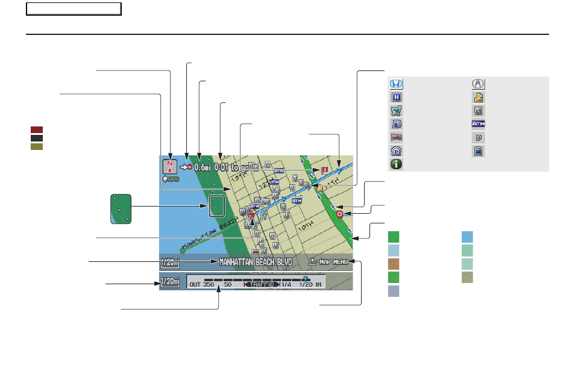Tap the MANHATTAN BEACH BLVD street name
This screenshot has height=392, width=575.
[x=256, y=262]
